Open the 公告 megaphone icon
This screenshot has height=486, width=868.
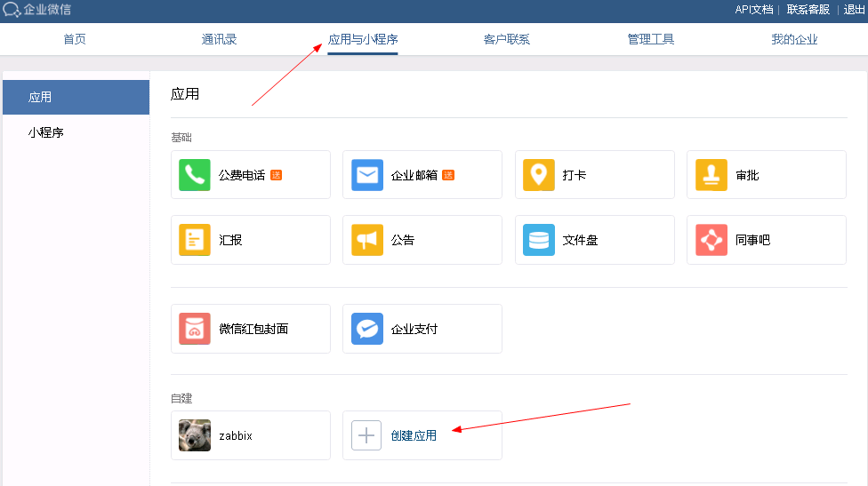(367, 240)
